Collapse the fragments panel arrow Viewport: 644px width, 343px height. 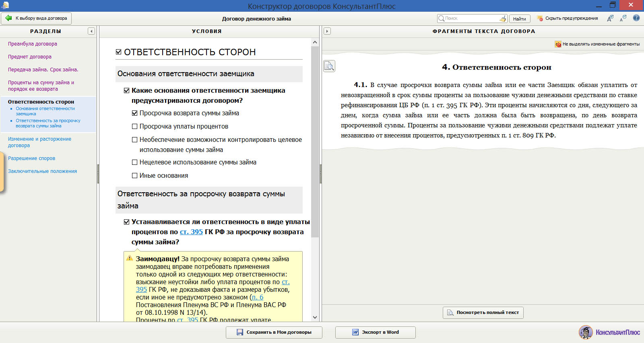[327, 31]
